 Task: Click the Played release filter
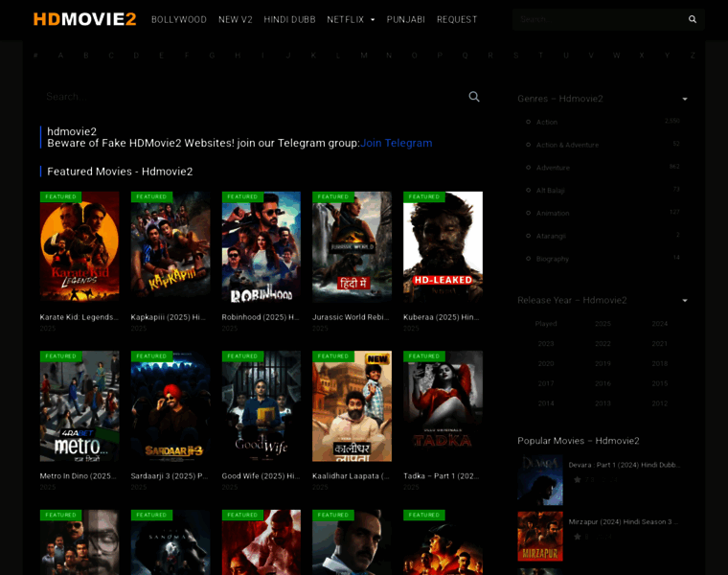point(546,324)
